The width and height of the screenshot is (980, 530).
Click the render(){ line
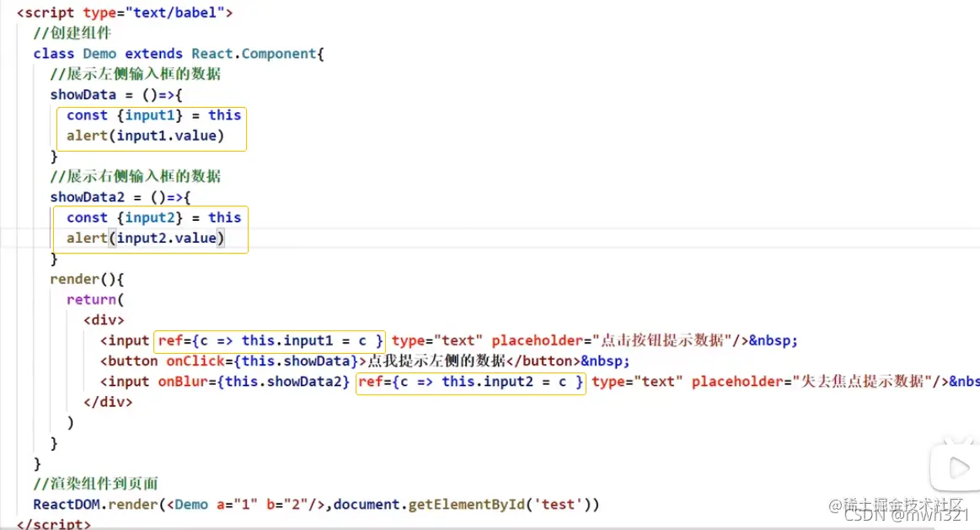[x=87, y=279]
